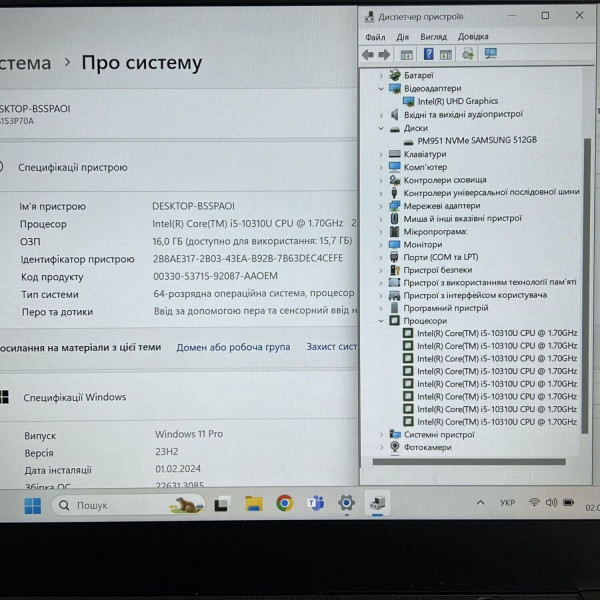The height and width of the screenshot is (600, 600).
Task: Click the scan for hardware changes monitor icon
Action: tap(490, 54)
